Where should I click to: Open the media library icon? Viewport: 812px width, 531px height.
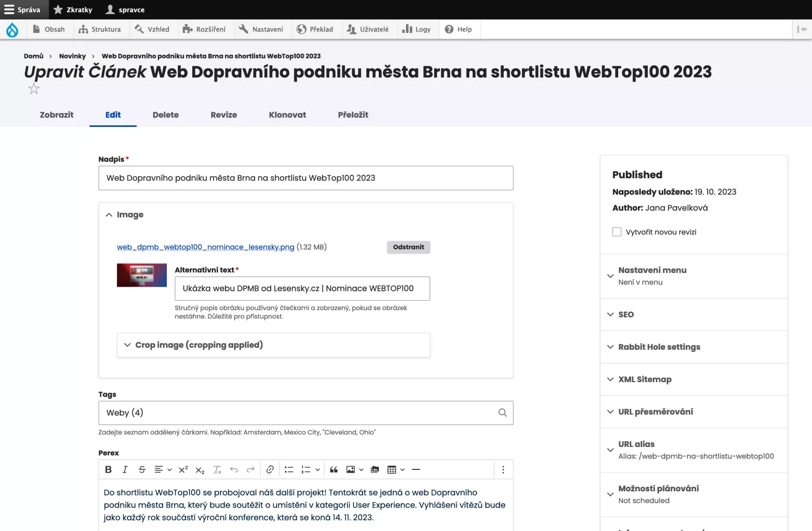point(375,469)
